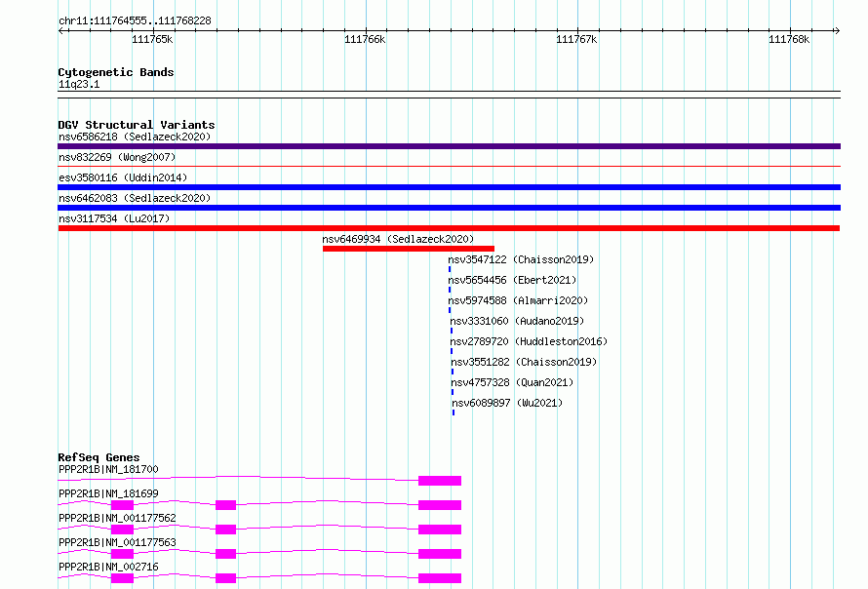Click the RefSeq Genes track title
868x589 pixels.
coord(99,457)
